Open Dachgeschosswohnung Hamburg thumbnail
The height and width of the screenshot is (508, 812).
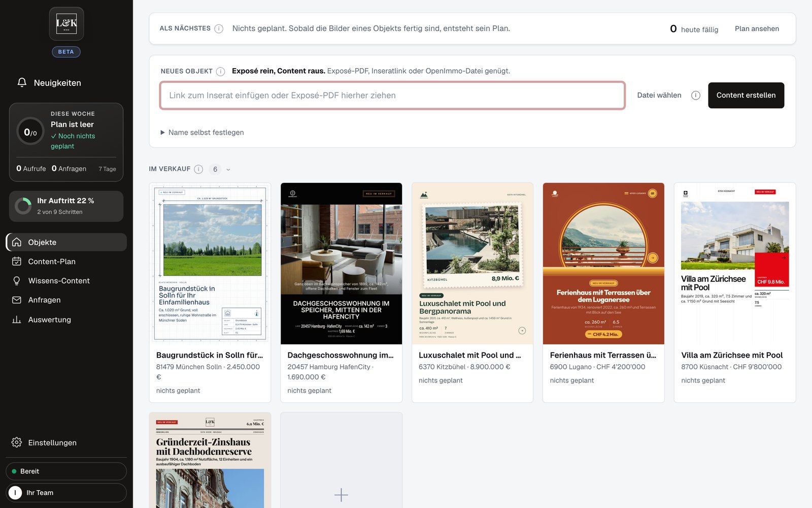pyautogui.click(x=341, y=264)
